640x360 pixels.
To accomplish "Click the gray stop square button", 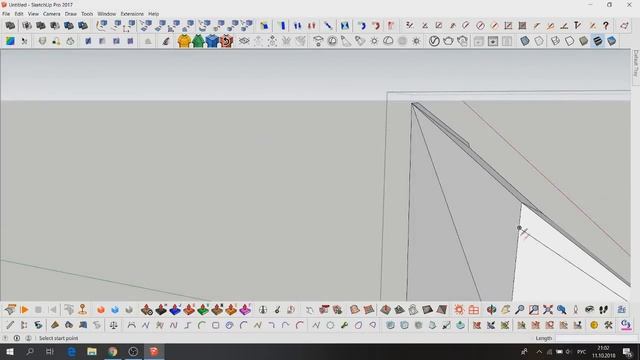I will point(38,310).
